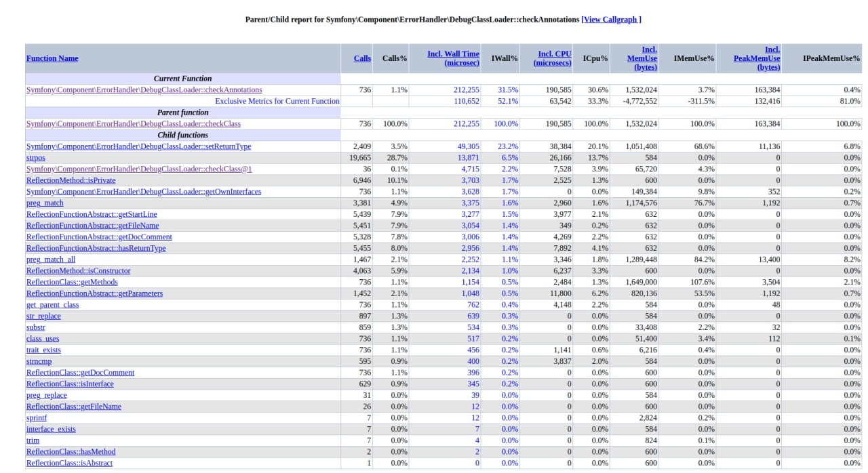Open ReflectionMethod::isConstructor link
This screenshot has height=473, width=868.
78,271
